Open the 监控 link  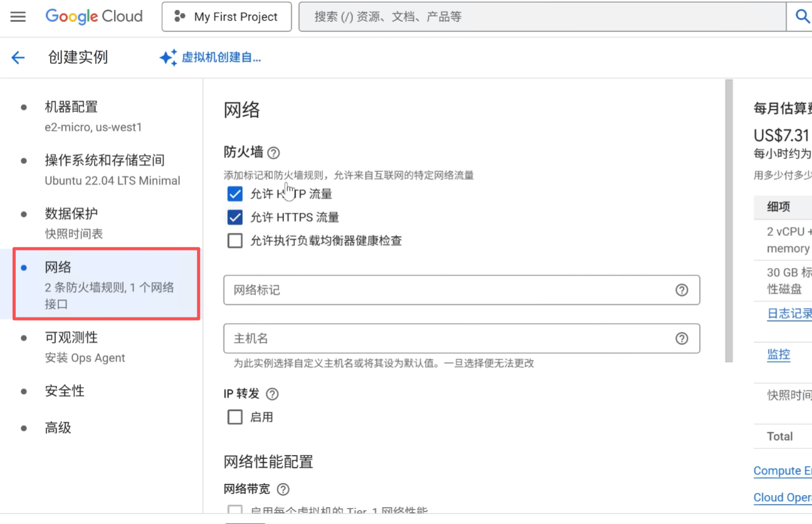[x=778, y=355]
